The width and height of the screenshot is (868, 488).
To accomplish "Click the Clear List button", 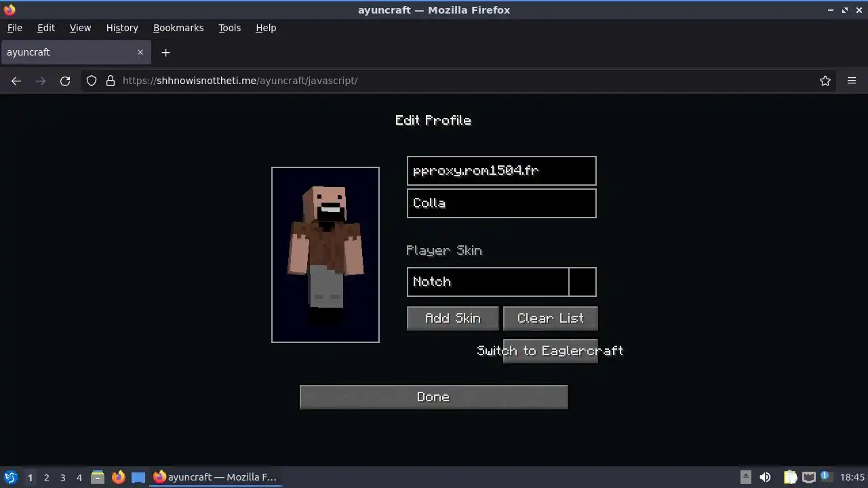I will [551, 319].
